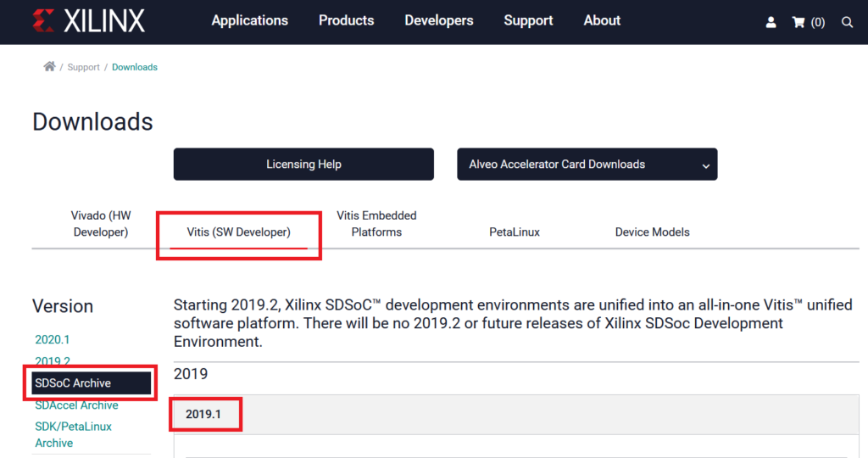Switch to Vivado (HW Developer) tab
Screen dimensions: 868x458
click(101, 224)
